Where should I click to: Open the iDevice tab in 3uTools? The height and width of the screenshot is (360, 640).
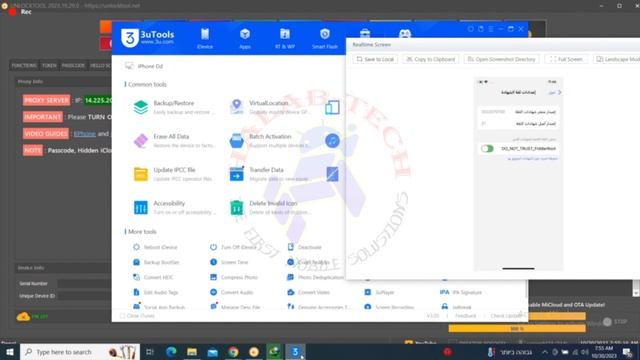[204, 39]
